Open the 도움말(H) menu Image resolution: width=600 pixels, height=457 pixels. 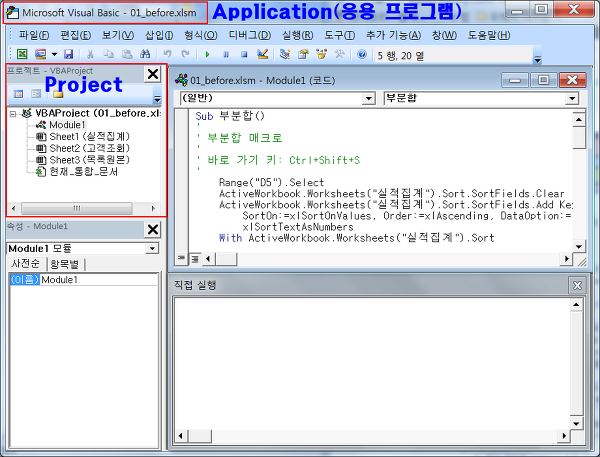click(489, 35)
